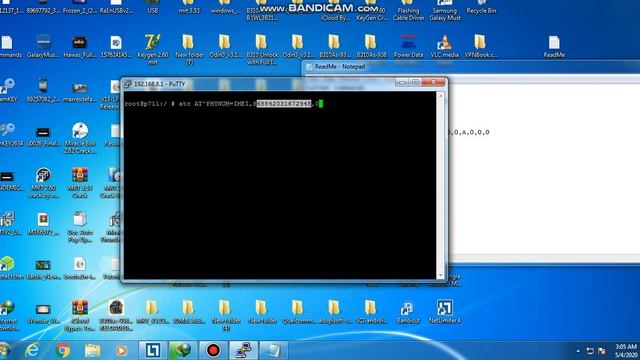Open the B310 Unlock with Full folder
640x360 pixels.
coord(262,49)
